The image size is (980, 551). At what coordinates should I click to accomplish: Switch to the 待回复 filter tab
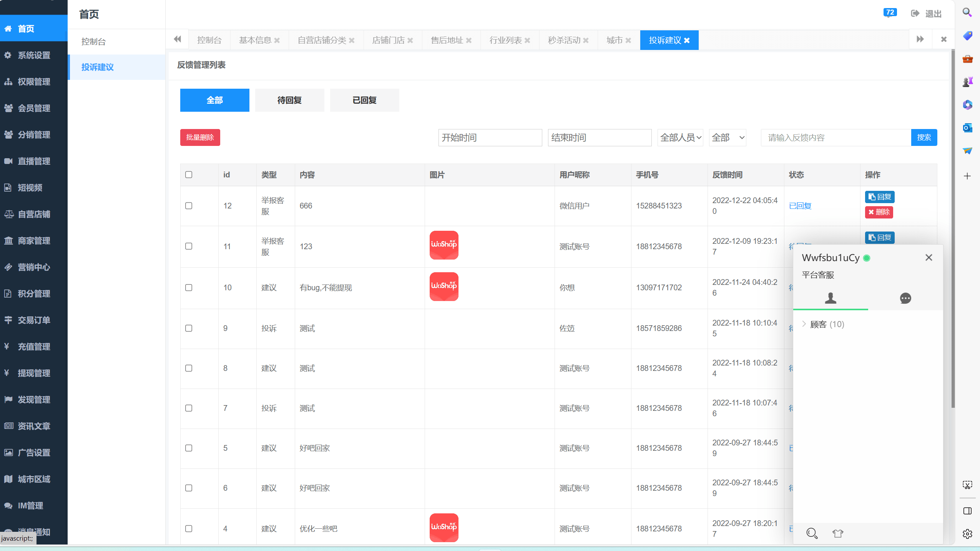pos(289,100)
